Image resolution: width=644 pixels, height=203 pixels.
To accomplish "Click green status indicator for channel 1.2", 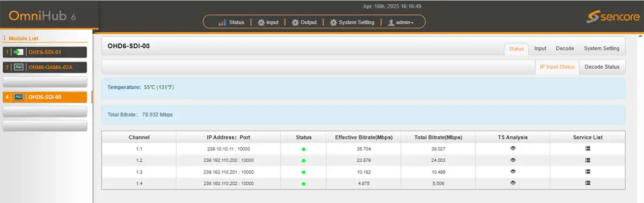I will point(304,161).
